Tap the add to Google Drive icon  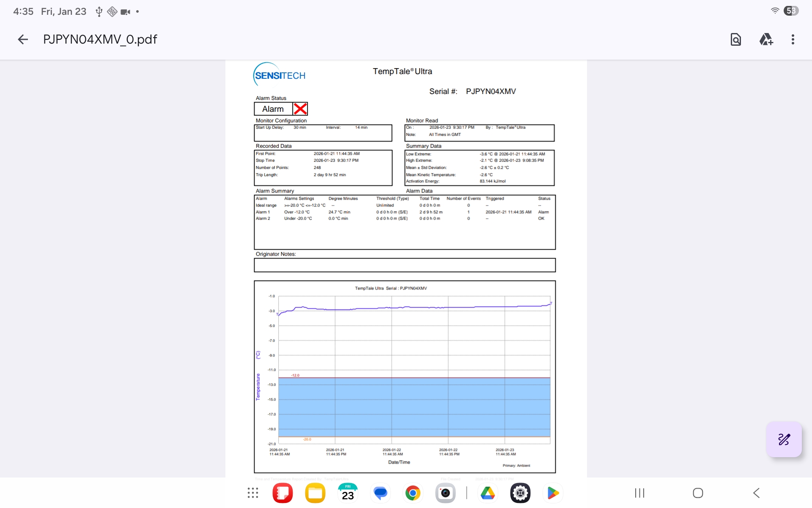click(766, 39)
